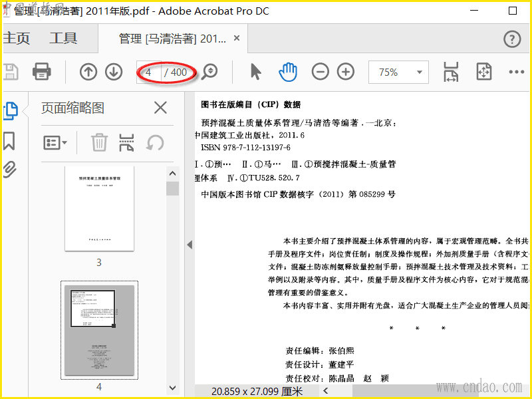Minimize the Acrobat window
532x399 pixels.
click(474, 11)
